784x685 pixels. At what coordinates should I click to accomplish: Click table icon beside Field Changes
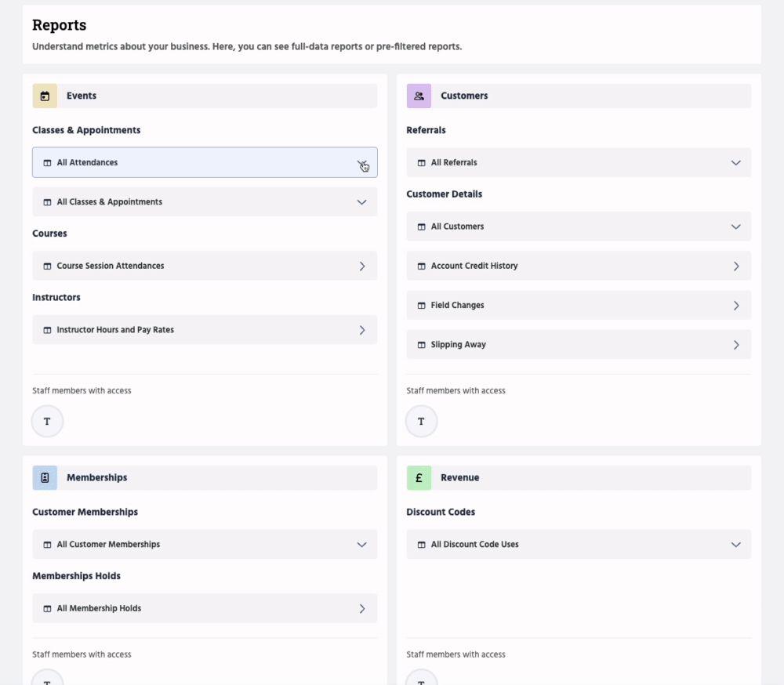421,306
